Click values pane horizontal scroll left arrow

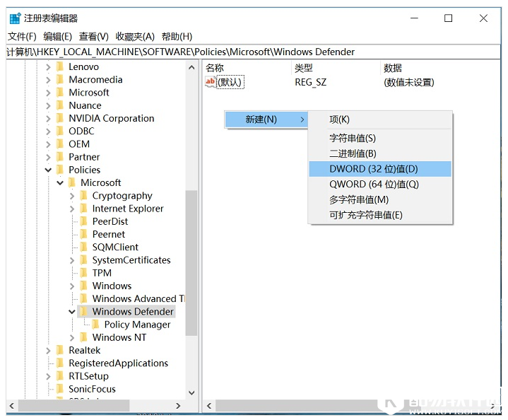(x=209, y=406)
